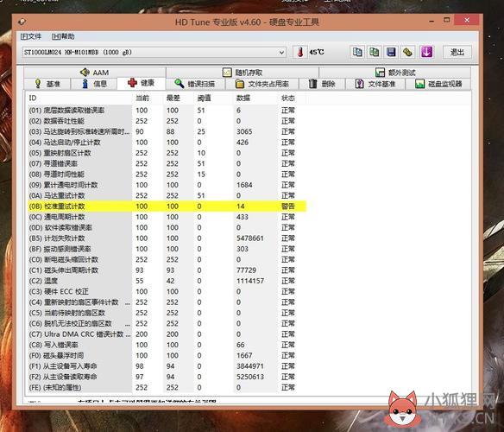Click the 退出 exit button
504x432 pixels.
pos(457,52)
